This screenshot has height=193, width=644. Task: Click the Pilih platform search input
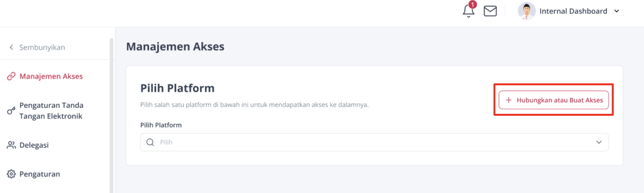[x=374, y=142]
